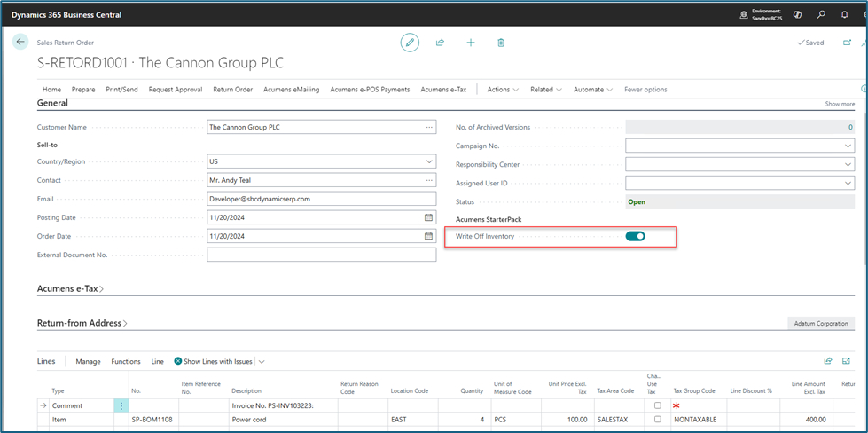This screenshot has height=433, width=868.
Task: Toggle Write Off Inventory switch
Action: click(x=636, y=236)
